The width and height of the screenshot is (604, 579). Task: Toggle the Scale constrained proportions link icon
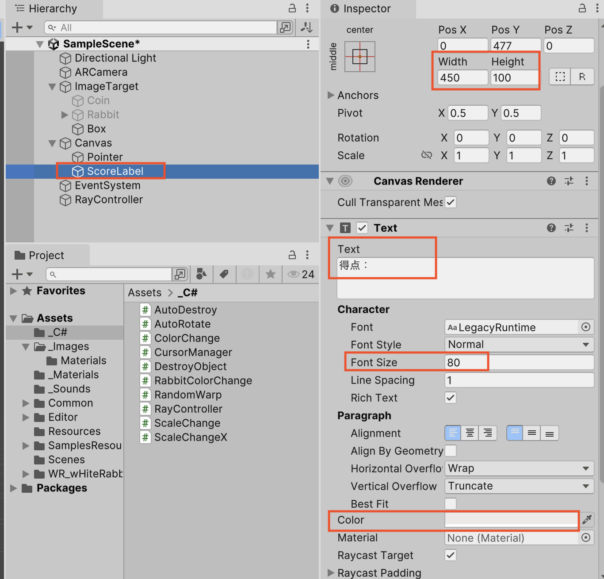click(426, 156)
